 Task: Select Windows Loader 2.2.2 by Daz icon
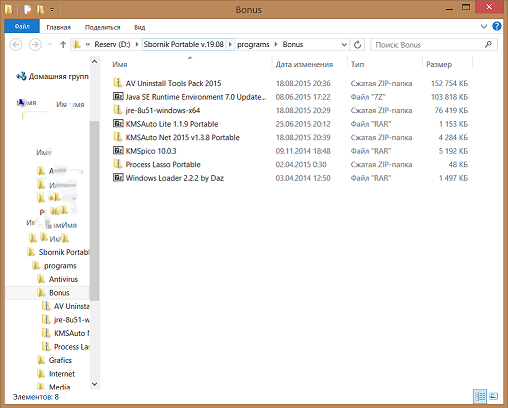[118, 177]
